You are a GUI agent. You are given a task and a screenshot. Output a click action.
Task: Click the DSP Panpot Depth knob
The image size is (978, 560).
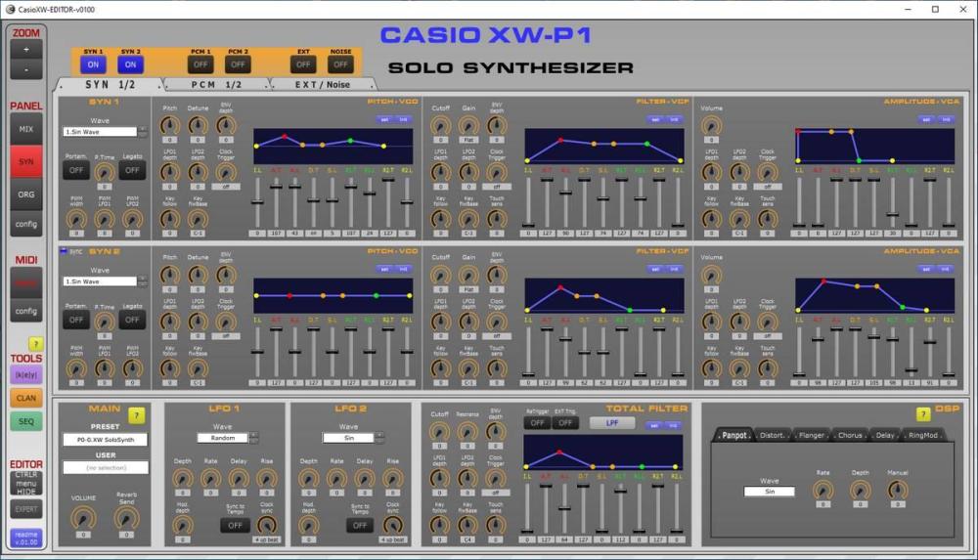860,491
